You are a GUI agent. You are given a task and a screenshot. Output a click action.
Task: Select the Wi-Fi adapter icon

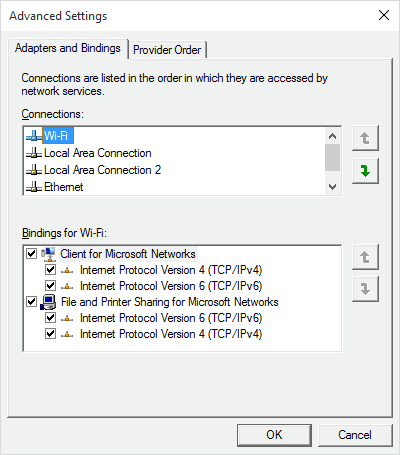[x=34, y=136]
